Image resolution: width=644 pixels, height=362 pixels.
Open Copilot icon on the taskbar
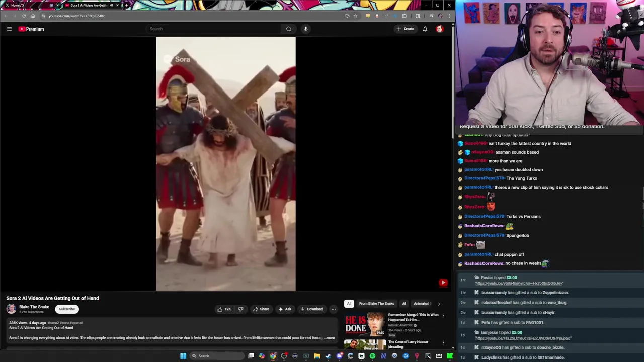(262, 356)
